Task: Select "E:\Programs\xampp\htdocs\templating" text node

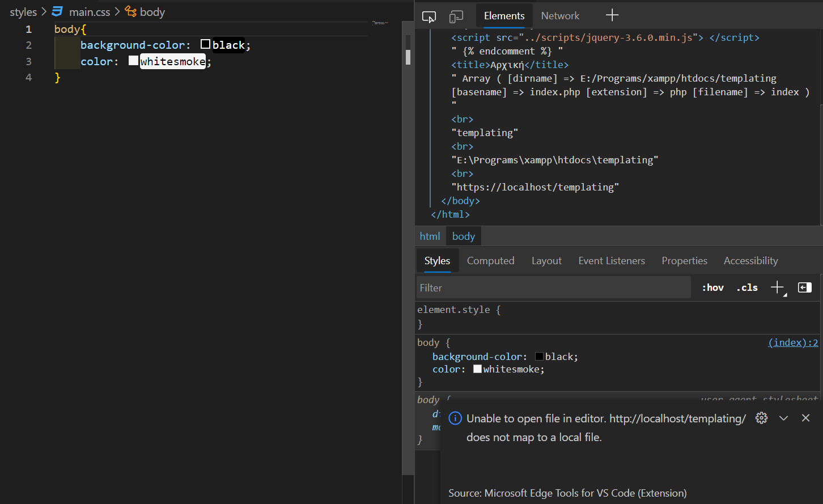Action: (555, 160)
